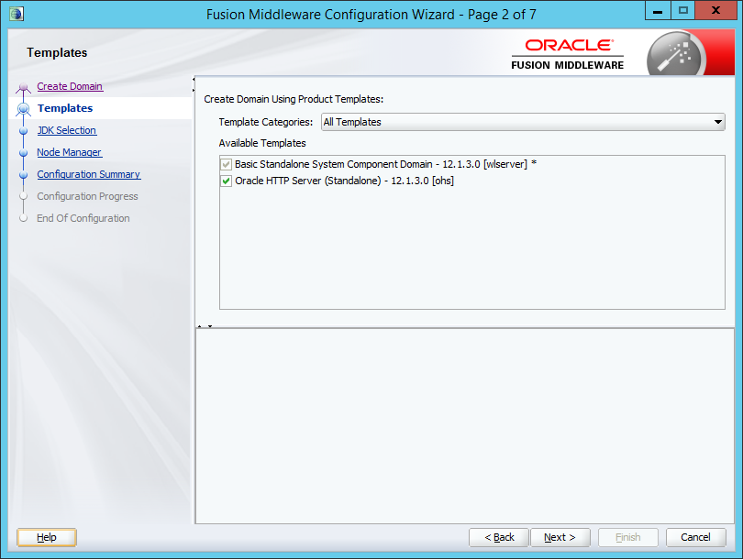The height and width of the screenshot is (560, 743).
Task: Click the Configuration Summary step bullet icon
Action: click(24, 175)
